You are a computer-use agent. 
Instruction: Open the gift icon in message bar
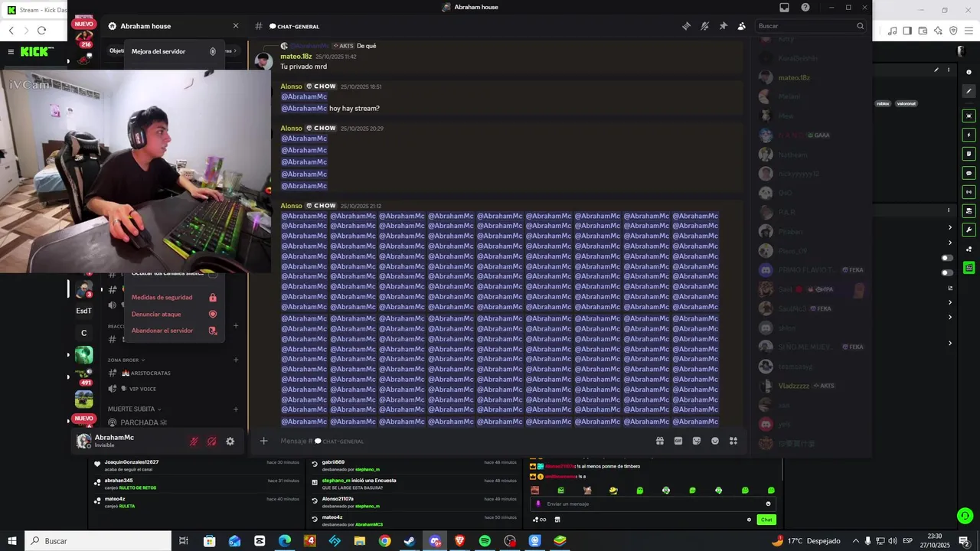[x=660, y=441]
